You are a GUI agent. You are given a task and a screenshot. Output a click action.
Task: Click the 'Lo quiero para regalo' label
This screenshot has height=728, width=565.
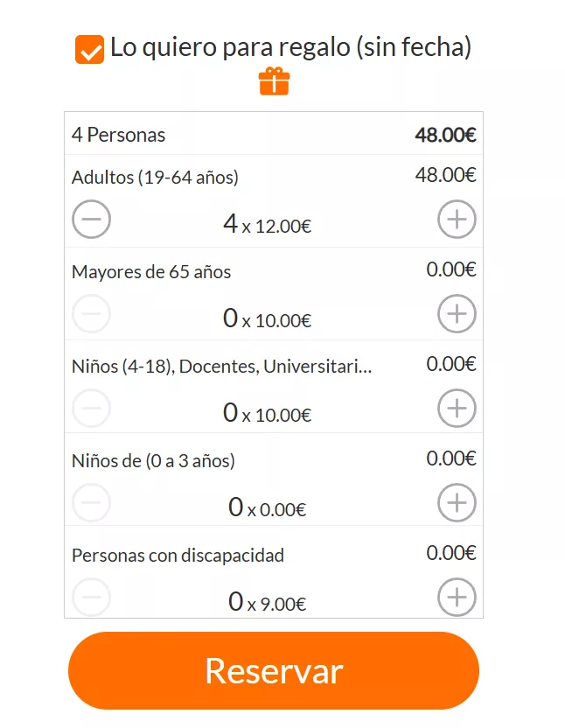click(290, 47)
